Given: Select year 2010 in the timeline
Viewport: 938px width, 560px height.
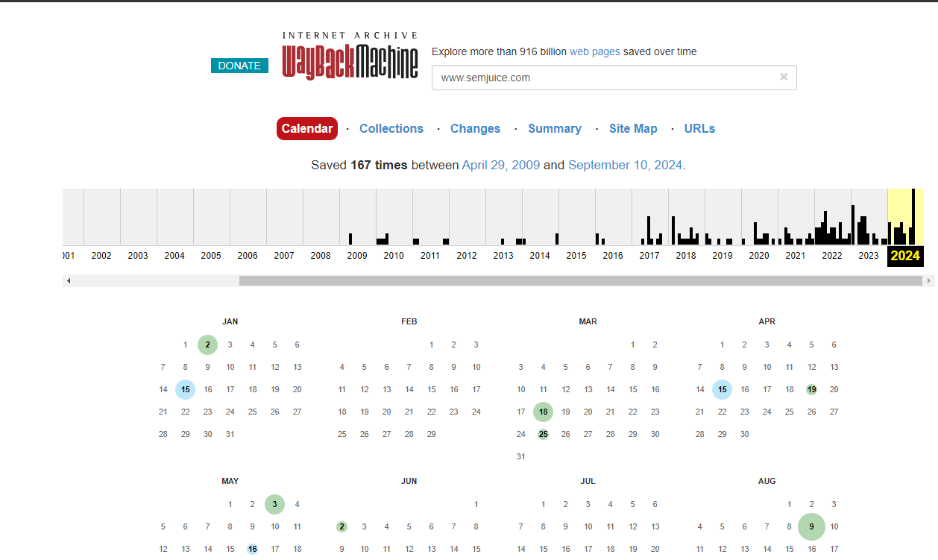Looking at the screenshot, I should [394, 256].
